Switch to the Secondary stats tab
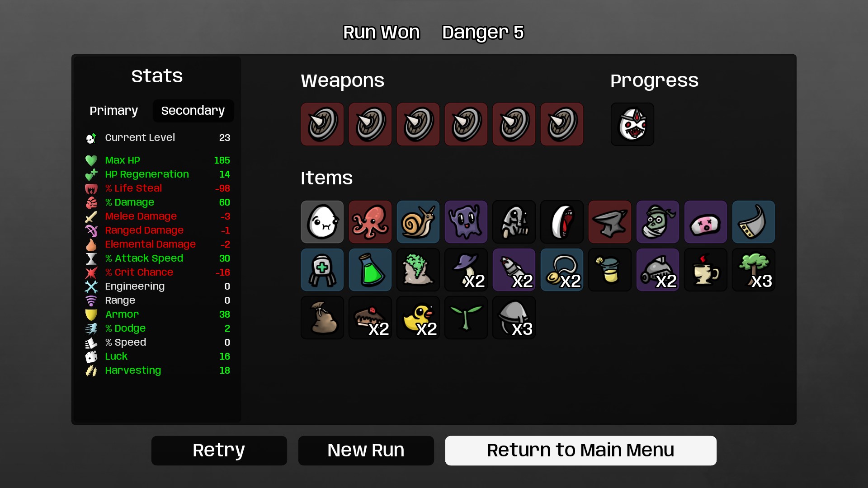 (193, 111)
